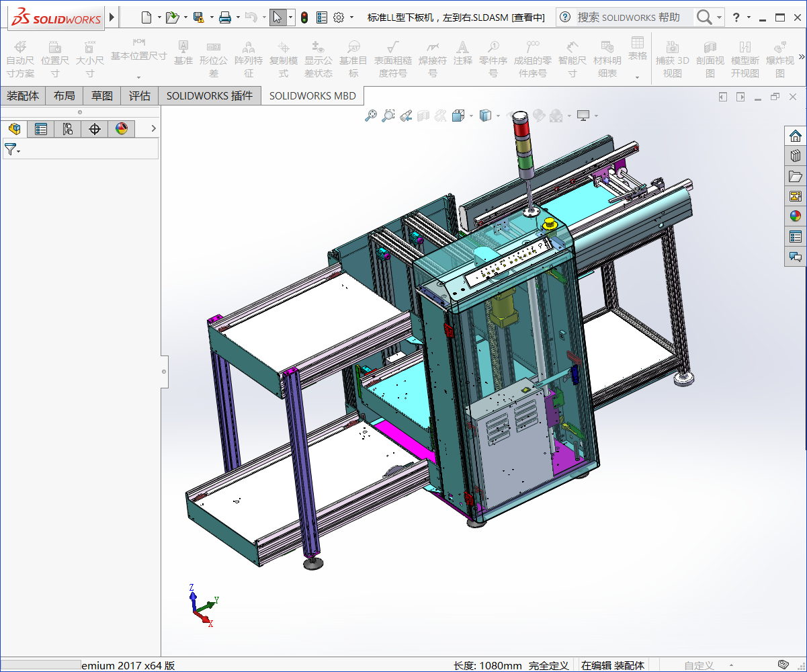Open the Help dropdown arrow
Viewport: 807px width, 672px height.
[749, 17]
